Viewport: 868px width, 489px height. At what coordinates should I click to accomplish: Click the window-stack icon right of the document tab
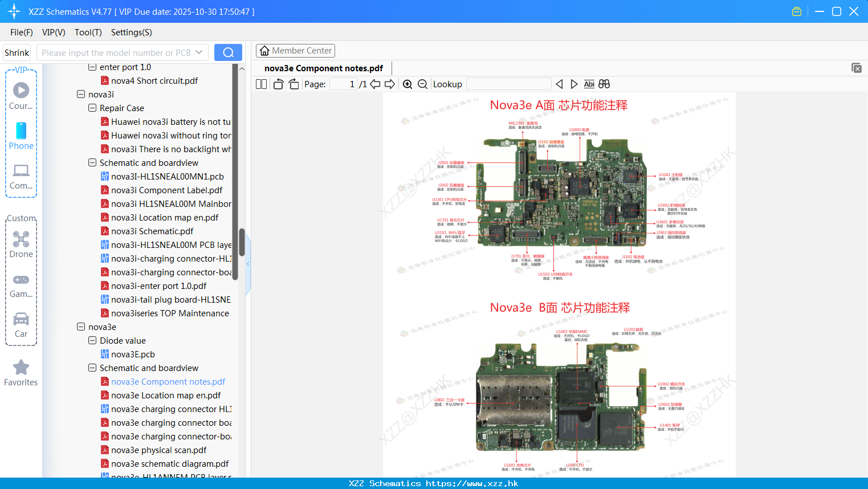pyautogui.click(x=857, y=68)
